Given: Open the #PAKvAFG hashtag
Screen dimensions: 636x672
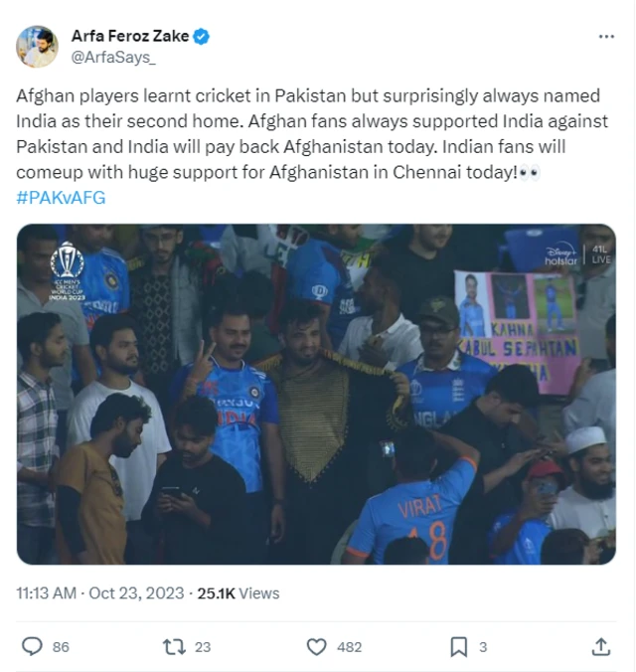Looking at the screenshot, I should click(61, 197).
